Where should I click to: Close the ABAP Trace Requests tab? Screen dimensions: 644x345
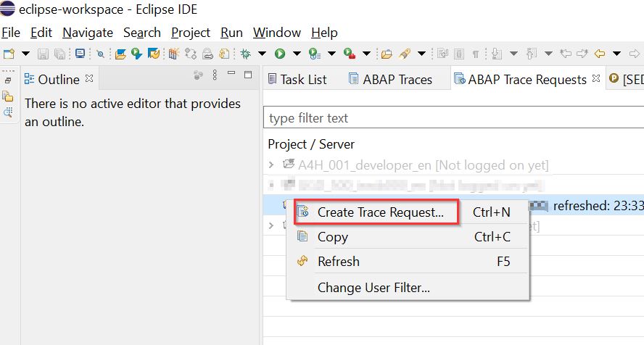[x=596, y=78]
